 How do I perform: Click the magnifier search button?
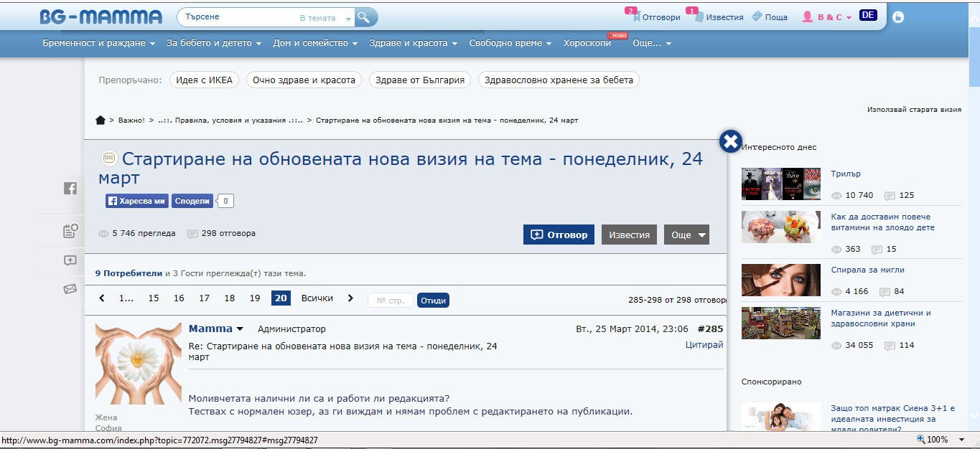pos(365,17)
